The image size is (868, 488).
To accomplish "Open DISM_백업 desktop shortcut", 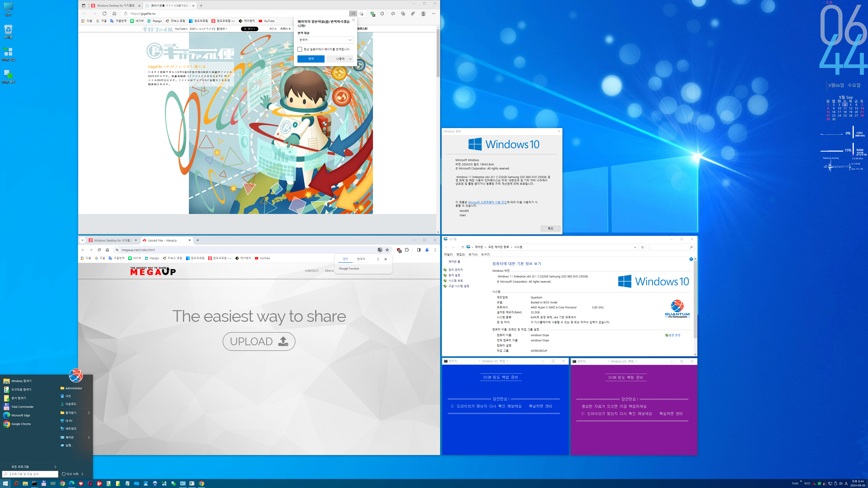I will (x=8, y=54).
